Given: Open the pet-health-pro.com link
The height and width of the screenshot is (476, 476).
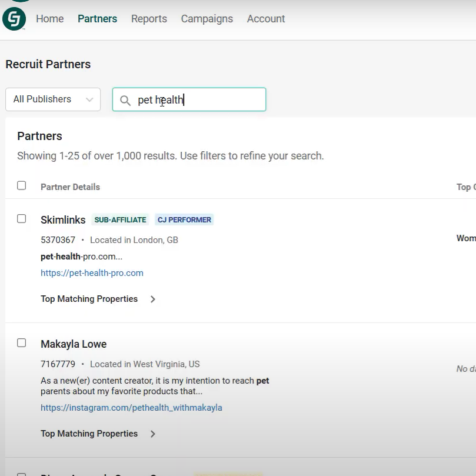Looking at the screenshot, I should pyautogui.click(x=92, y=273).
